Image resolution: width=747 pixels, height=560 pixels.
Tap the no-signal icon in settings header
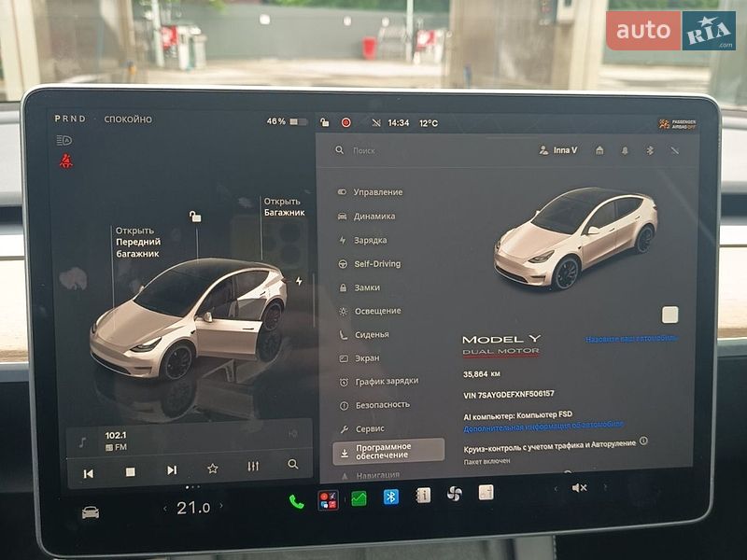[674, 150]
